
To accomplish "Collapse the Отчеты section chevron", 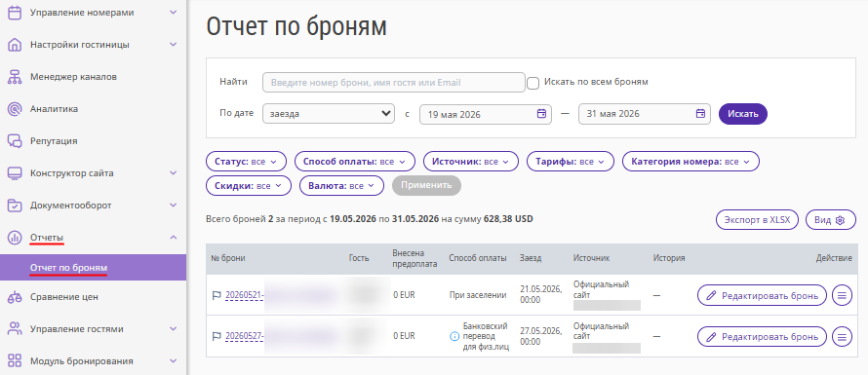I will point(174,238).
